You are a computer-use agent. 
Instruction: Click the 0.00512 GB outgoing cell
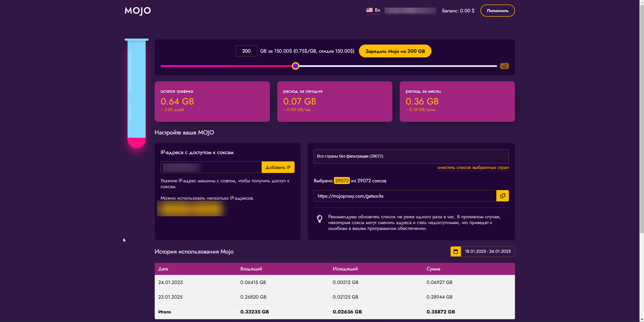(345, 282)
